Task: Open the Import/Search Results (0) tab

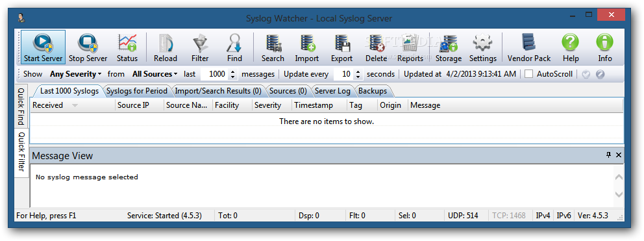Action: (218, 91)
